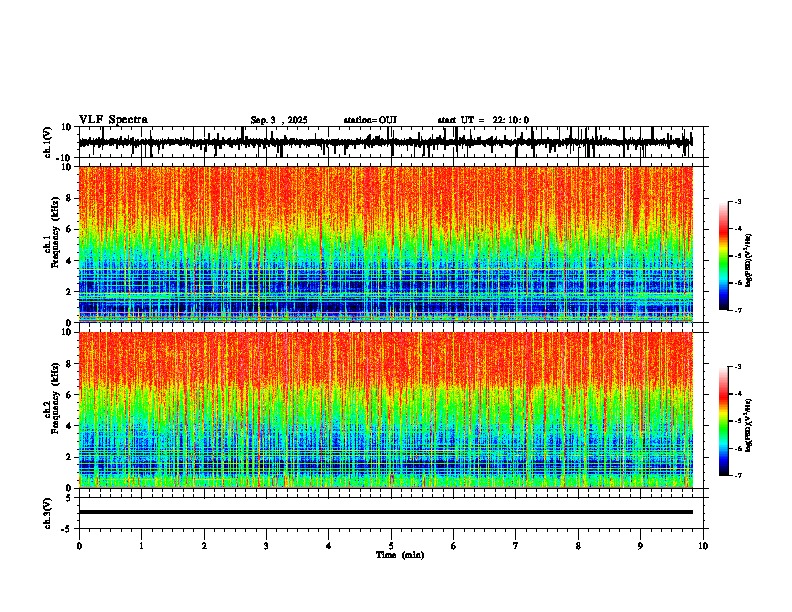This screenshot has height=612, width=792.
Task: Click the thick black ch.3 voltage line
Action: click(386, 512)
